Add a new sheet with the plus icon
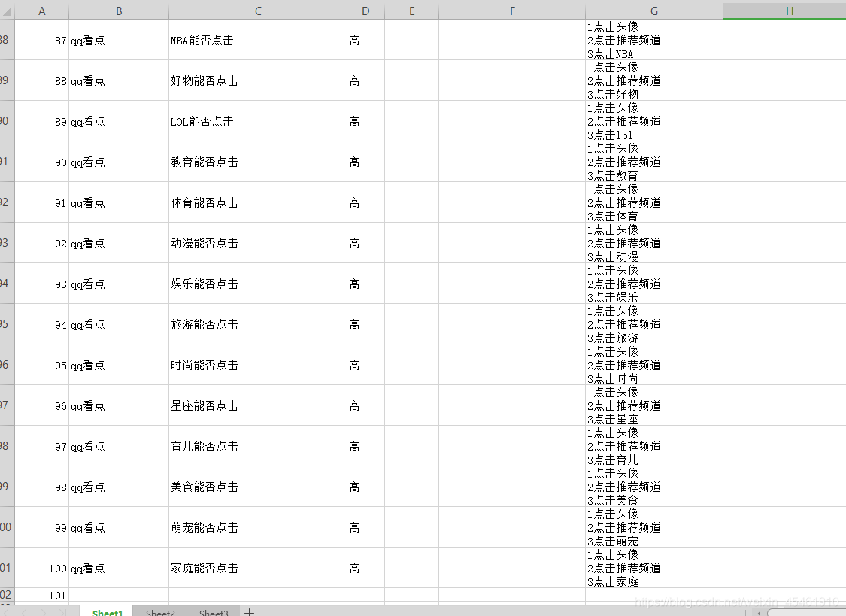 pyautogui.click(x=249, y=612)
